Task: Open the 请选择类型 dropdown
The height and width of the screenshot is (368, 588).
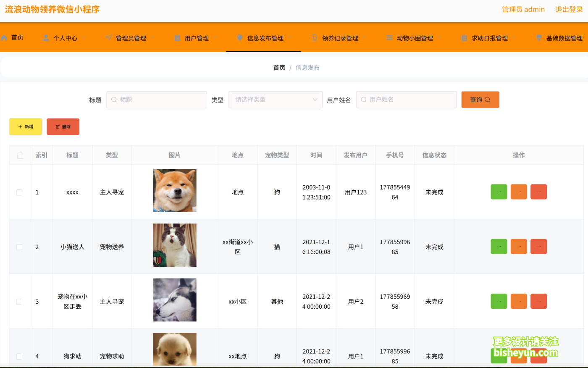Action: [275, 100]
